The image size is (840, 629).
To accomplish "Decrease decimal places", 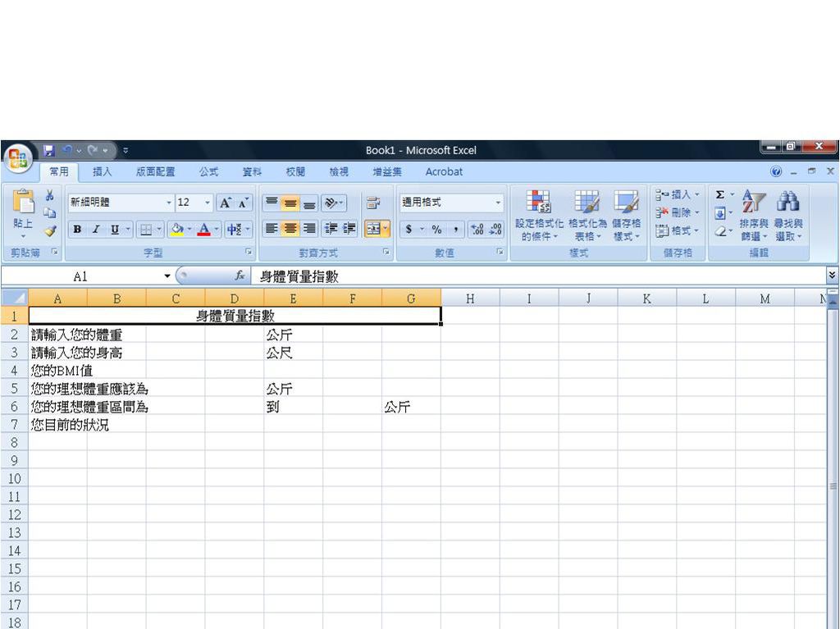I will pyautogui.click(x=495, y=230).
